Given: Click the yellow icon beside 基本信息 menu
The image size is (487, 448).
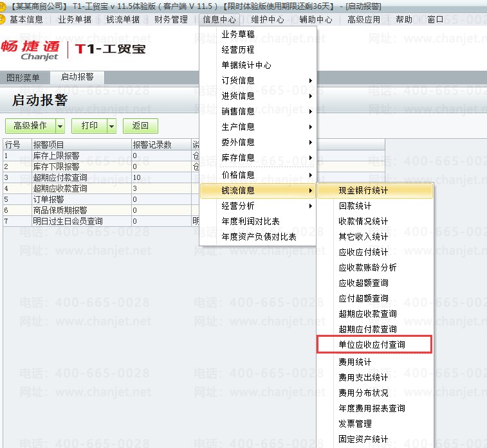Looking at the screenshot, I should point(3,19).
